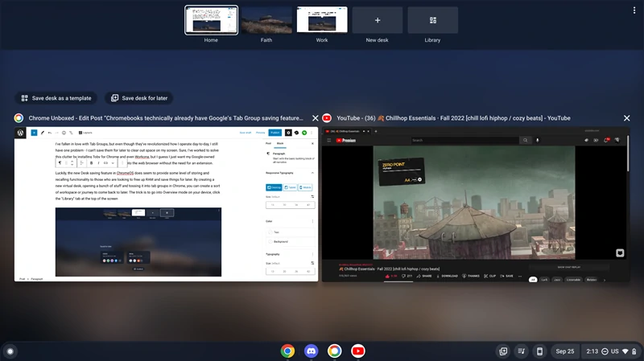Open the media controls playlist icon
Viewport: 644px width, 361px height.
[x=522, y=351]
